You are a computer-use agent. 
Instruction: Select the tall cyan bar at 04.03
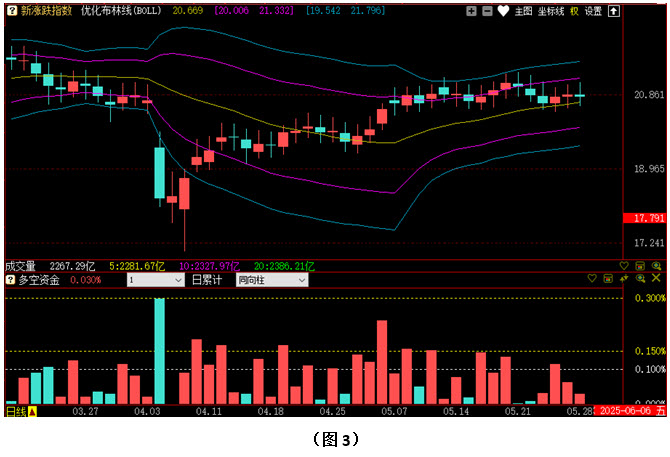(159, 351)
